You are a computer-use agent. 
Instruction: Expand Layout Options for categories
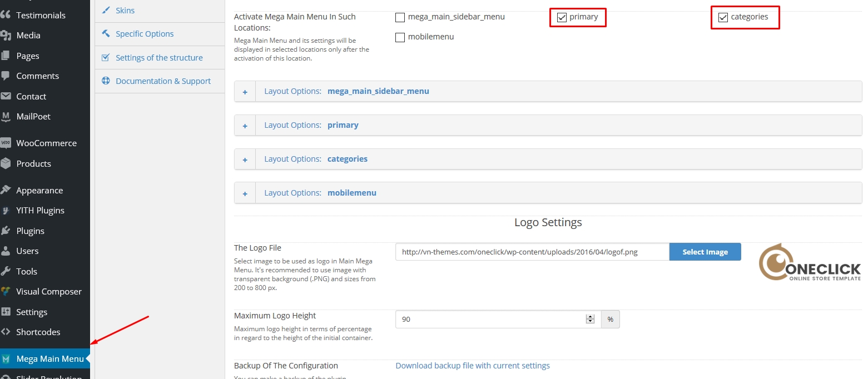tap(245, 159)
